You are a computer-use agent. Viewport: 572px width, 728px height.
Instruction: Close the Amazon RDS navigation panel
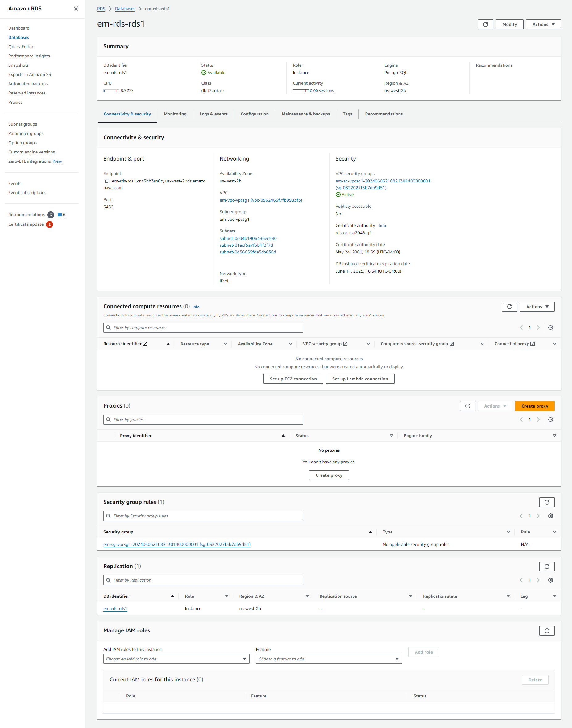point(76,9)
